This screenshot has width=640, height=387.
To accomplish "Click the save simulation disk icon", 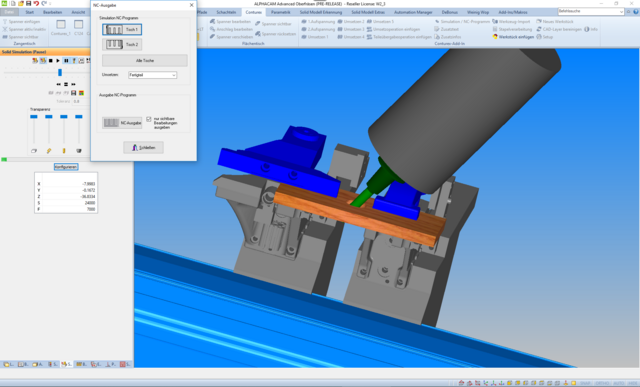I will (x=73, y=93).
